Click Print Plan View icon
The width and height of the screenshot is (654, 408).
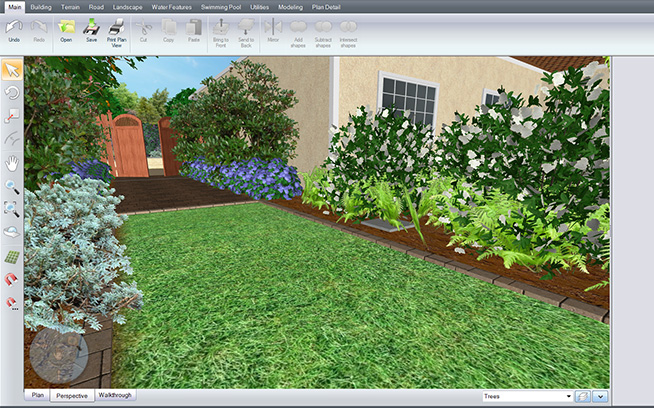116,28
